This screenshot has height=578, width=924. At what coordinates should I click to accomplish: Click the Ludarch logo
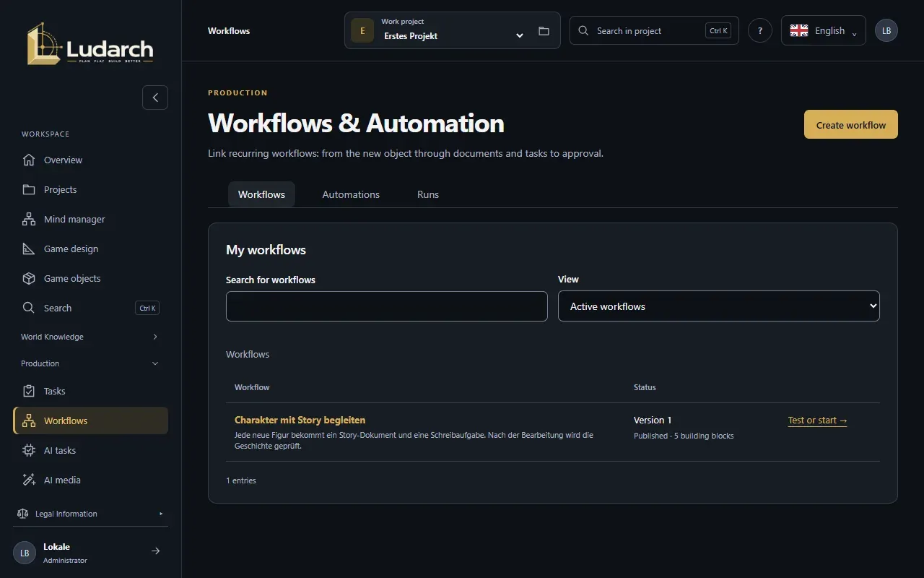click(90, 44)
